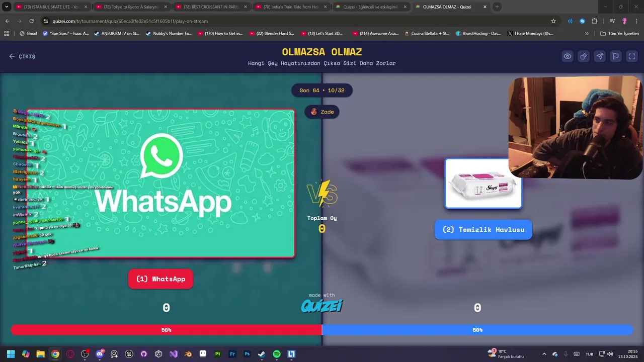This screenshot has width=644, height=362.
Task: Click the copy link icon in Quizei header
Action: coord(584,56)
